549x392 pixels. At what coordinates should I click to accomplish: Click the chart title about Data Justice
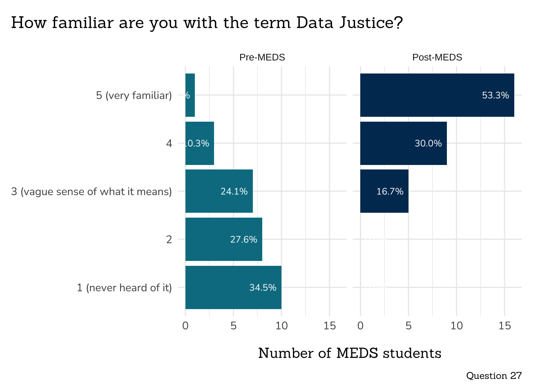(x=207, y=23)
